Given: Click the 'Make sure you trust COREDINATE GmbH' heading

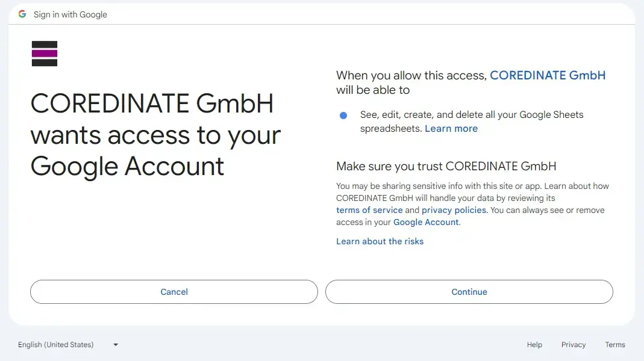Looking at the screenshot, I should pyautogui.click(x=446, y=166).
